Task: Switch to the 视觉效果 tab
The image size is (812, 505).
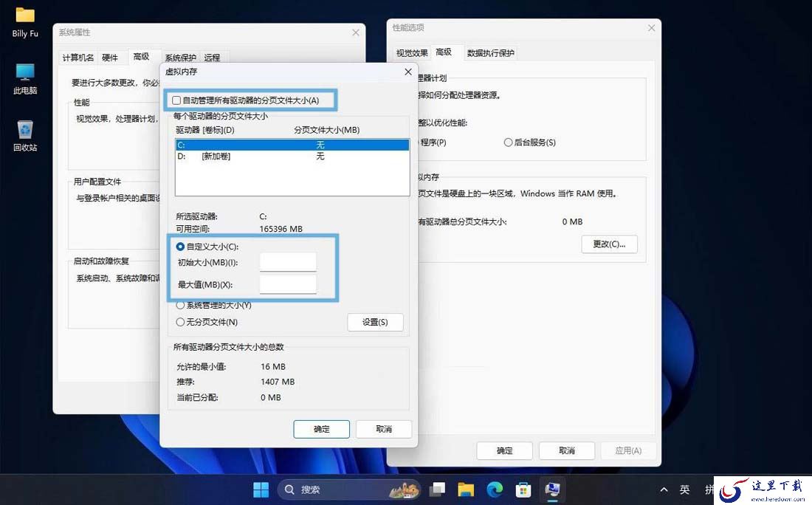Action: [412, 53]
